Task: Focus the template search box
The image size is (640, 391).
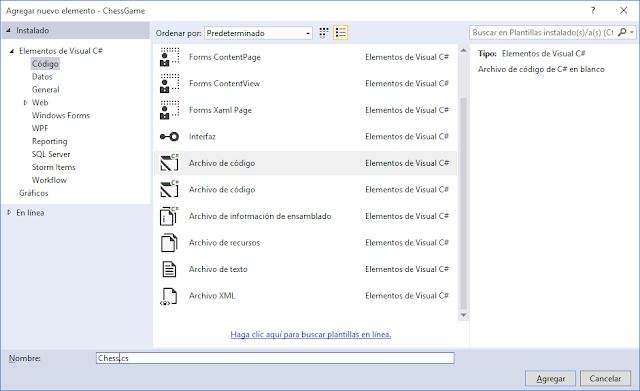Action: [x=543, y=32]
